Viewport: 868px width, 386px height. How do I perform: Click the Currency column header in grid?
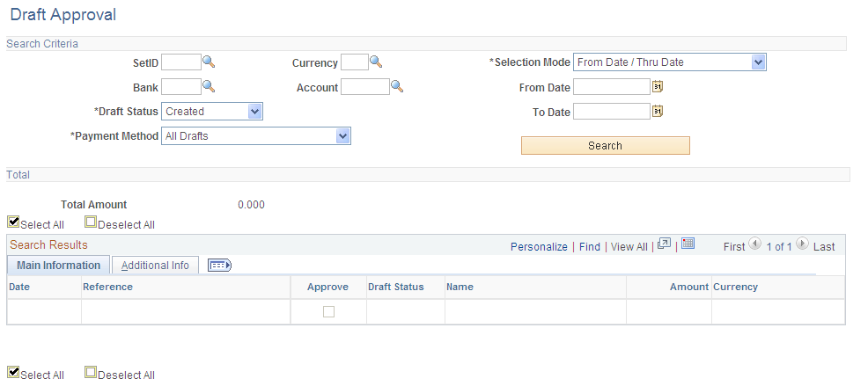click(x=735, y=287)
